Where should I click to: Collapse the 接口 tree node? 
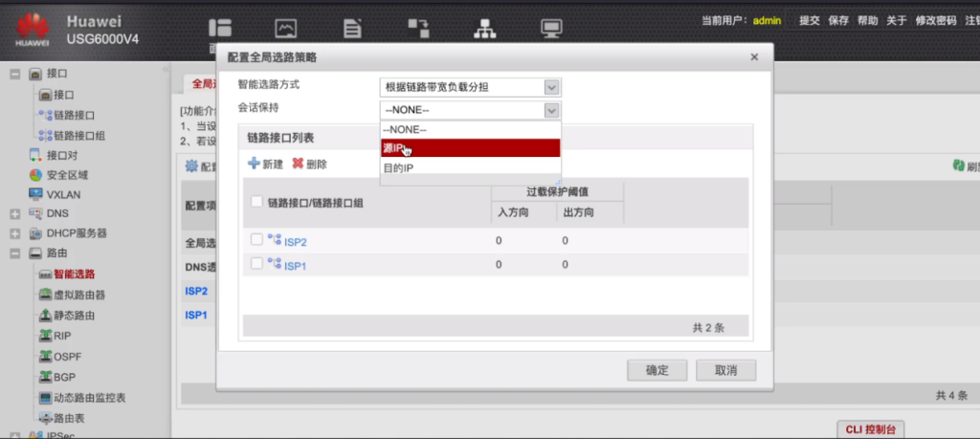[x=15, y=74]
